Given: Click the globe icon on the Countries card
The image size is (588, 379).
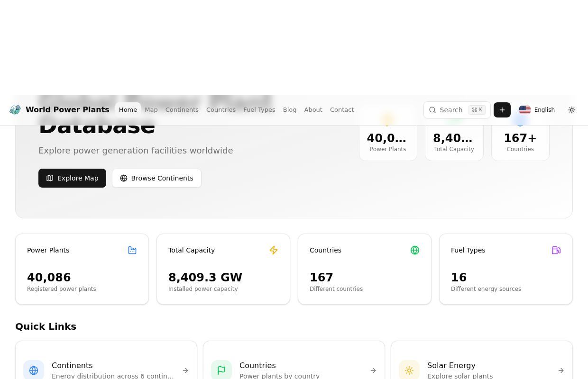Looking at the screenshot, I should (415, 250).
